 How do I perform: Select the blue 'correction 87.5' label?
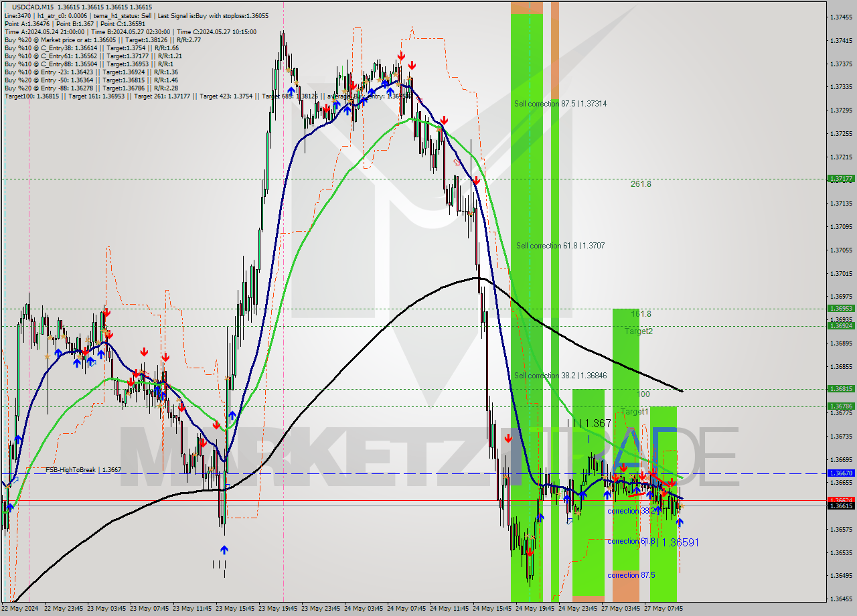click(x=631, y=575)
